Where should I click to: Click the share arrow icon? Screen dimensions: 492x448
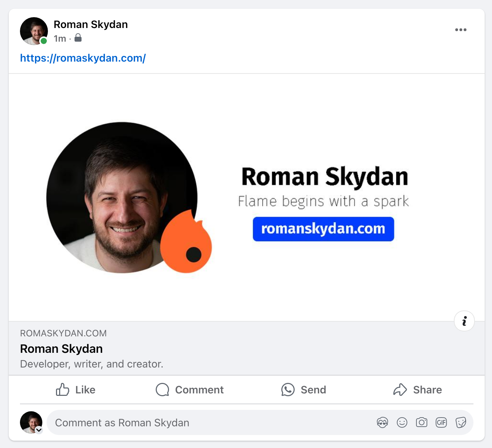pos(400,390)
